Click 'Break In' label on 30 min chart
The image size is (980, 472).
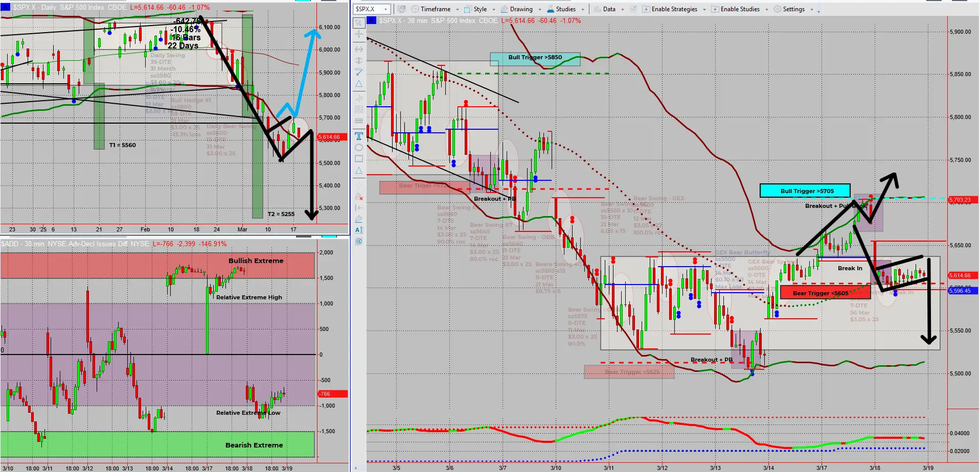[850, 268]
